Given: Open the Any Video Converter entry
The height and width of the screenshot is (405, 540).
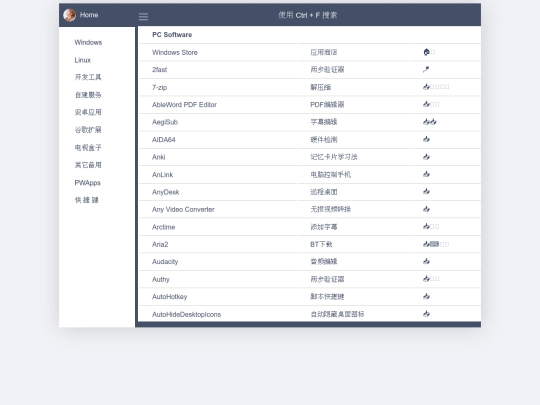Looking at the screenshot, I should click(x=183, y=209).
